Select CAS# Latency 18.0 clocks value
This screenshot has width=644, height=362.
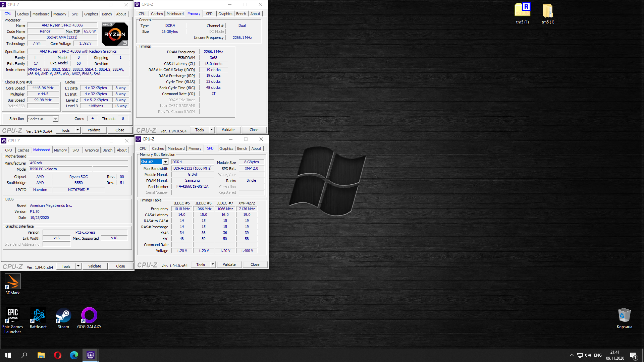213,64
